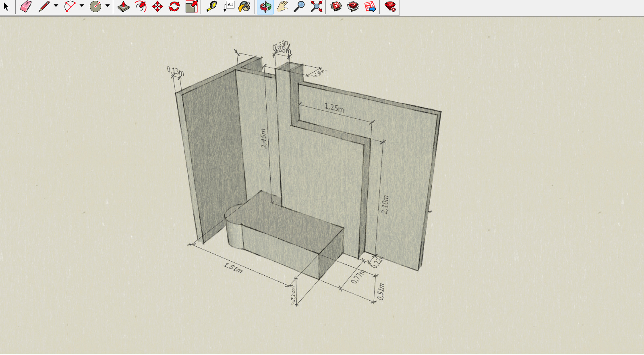Toggle the active Orbit tool
The width and height of the screenshot is (644, 355).
point(265,6)
